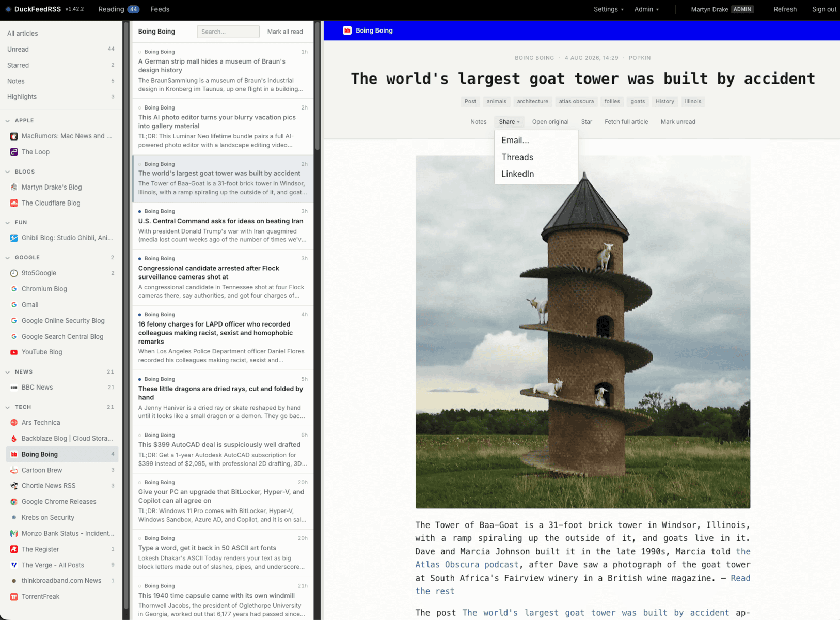This screenshot has width=840, height=620.
Task: Click the Backblaze flame icon
Action: pos(14,438)
